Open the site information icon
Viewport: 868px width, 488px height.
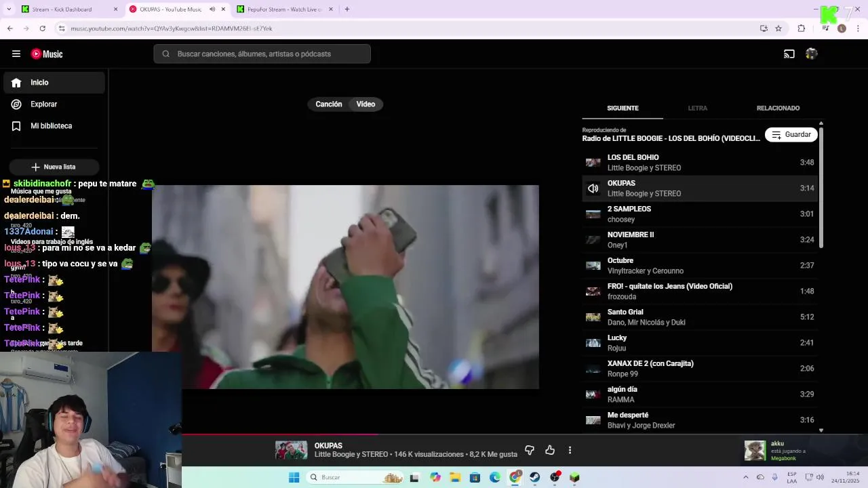pyautogui.click(x=62, y=28)
